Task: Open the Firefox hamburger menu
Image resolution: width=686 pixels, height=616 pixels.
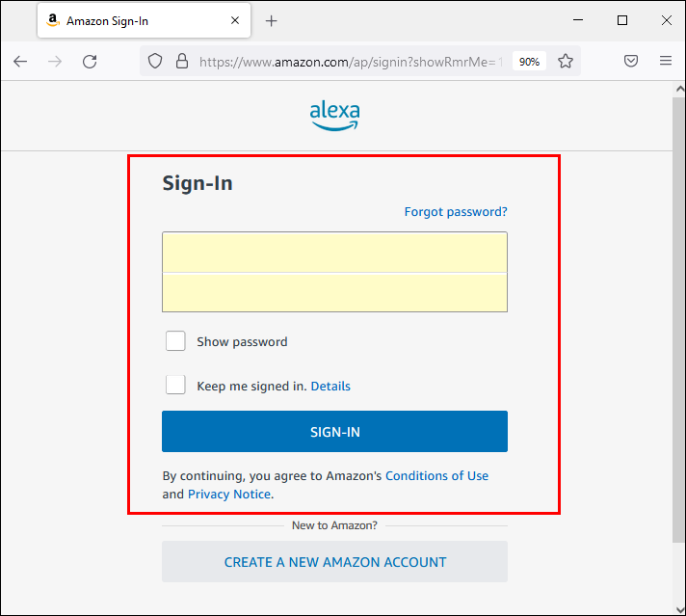Action: coord(666,61)
